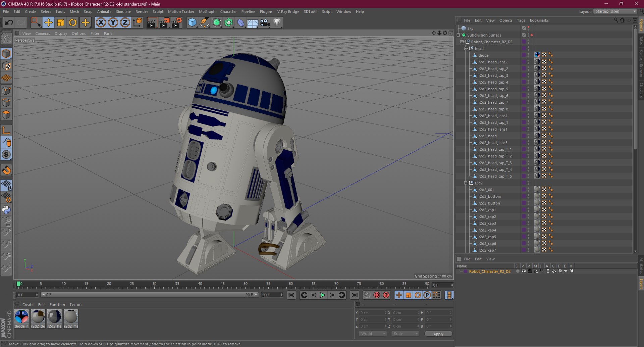Toggle visibility dots for diode object

click(528, 55)
